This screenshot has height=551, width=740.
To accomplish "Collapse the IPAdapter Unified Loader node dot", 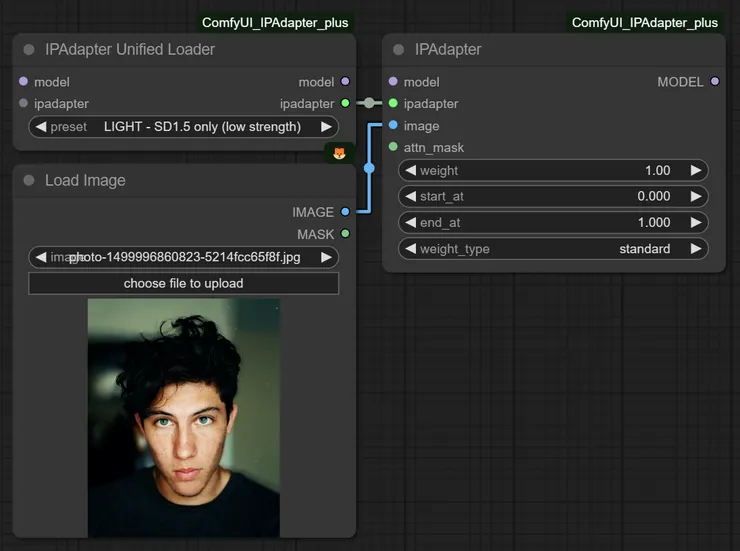I will [x=28, y=50].
